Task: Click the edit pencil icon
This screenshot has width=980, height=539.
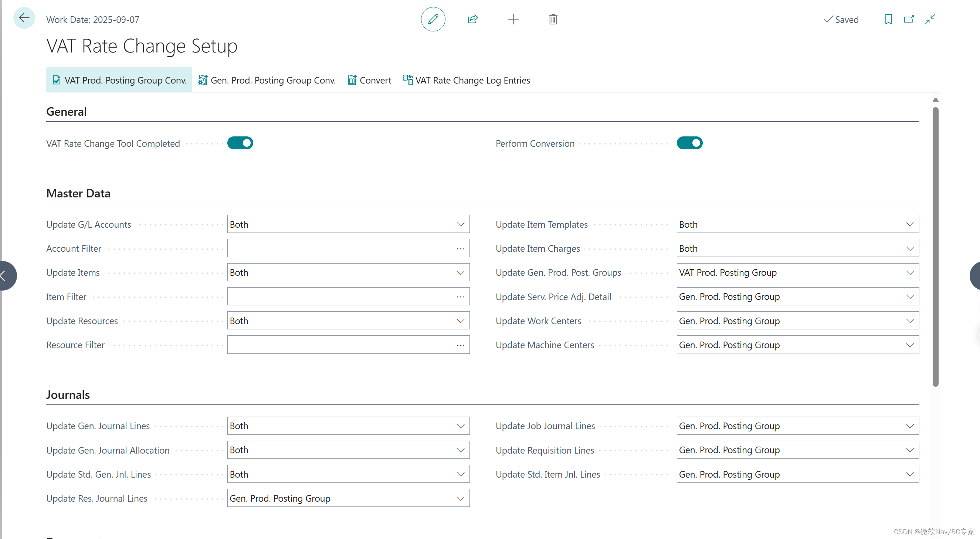Action: [433, 19]
